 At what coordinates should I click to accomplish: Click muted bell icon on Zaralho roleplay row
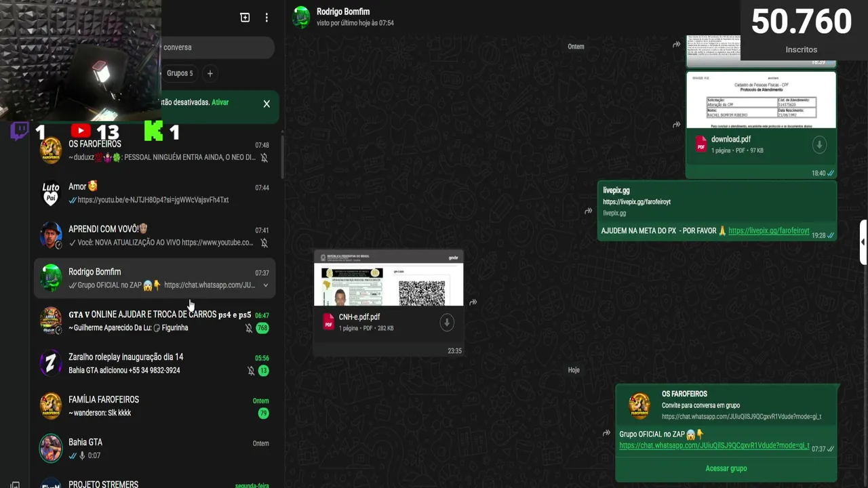pos(251,371)
